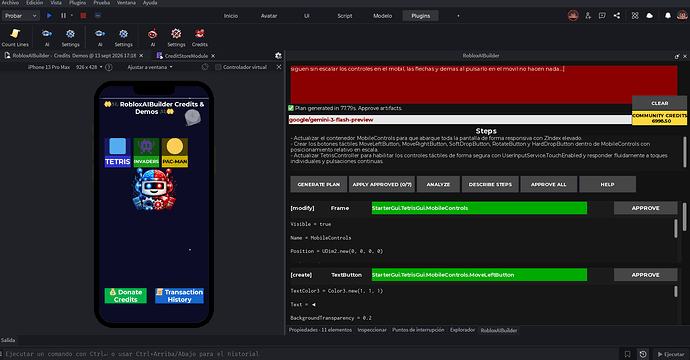This screenshot has height=360, width=690.
Task: Expand the pause button options arrow
Action: coord(72,15)
